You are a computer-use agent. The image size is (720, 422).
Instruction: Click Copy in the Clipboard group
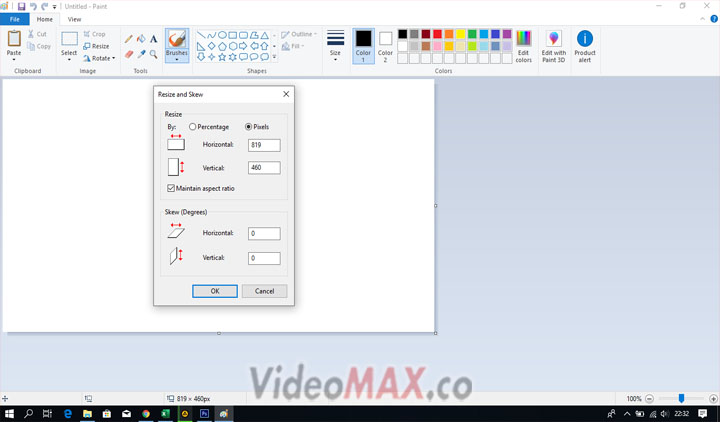(x=39, y=46)
